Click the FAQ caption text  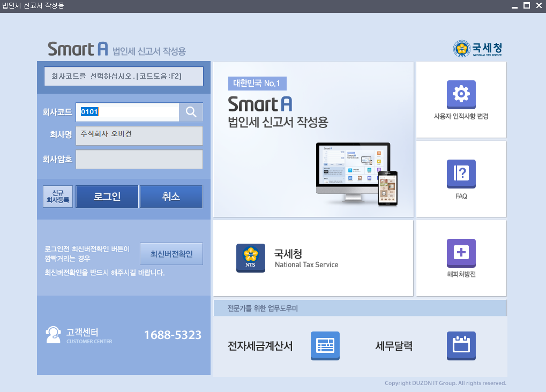[461, 197]
